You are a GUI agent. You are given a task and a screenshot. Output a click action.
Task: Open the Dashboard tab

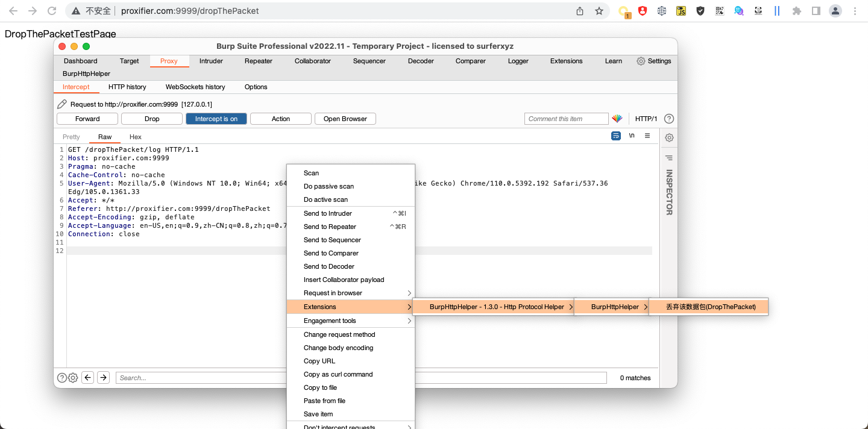81,61
